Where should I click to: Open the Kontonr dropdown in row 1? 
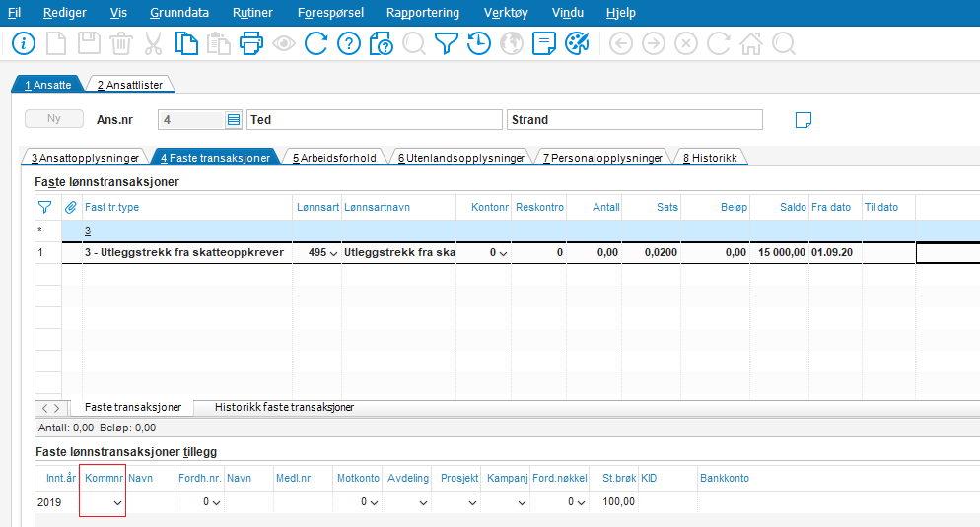tap(503, 253)
